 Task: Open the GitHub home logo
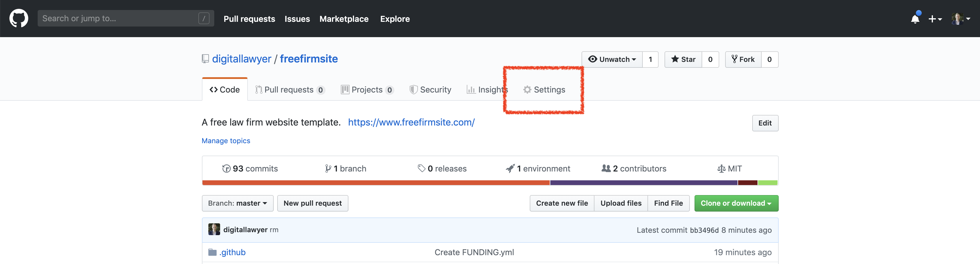(x=19, y=18)
